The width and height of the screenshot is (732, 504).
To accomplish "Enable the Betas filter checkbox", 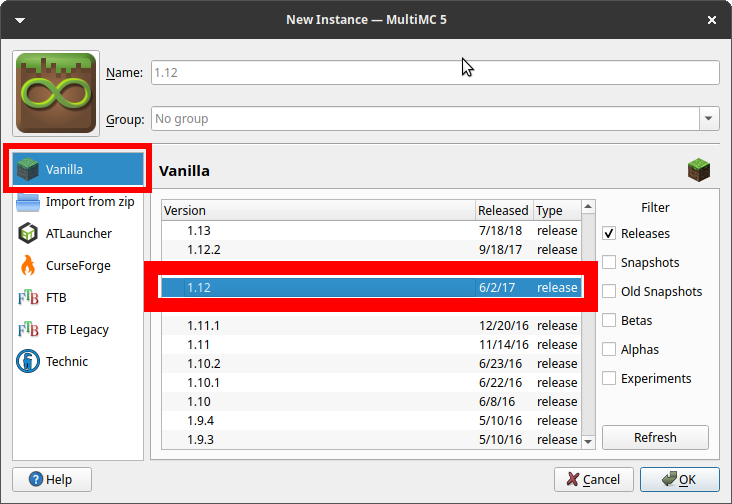I will coord(609,320).
